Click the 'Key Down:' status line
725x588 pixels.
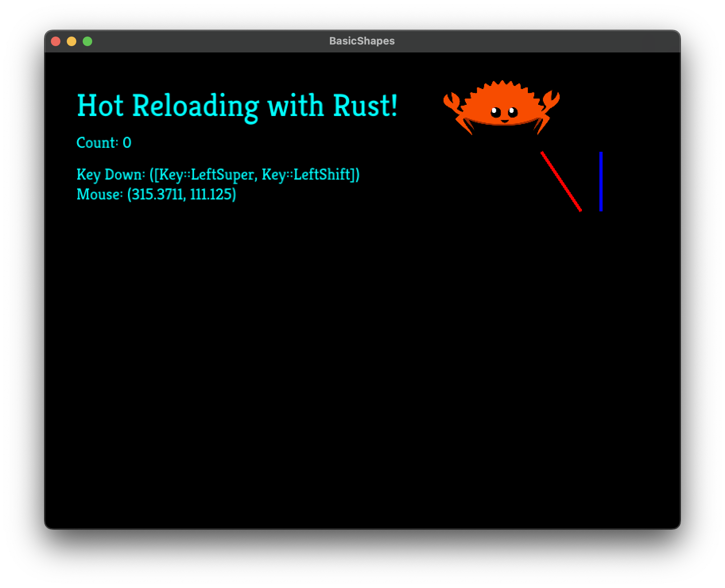click(218, 175)
